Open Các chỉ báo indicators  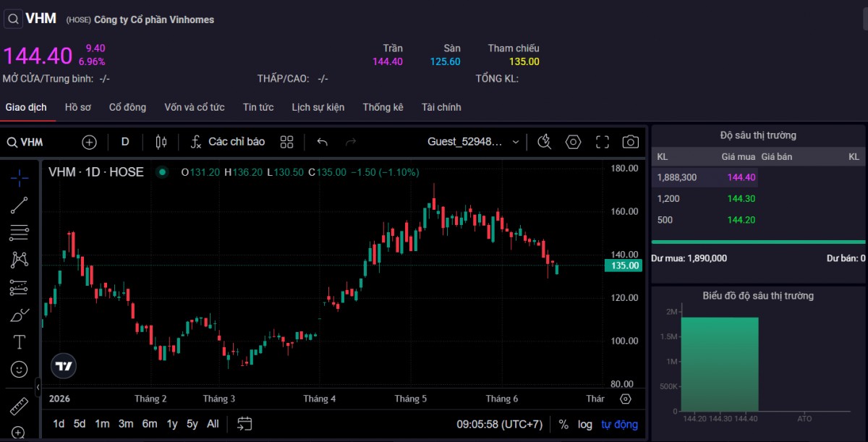228,142
